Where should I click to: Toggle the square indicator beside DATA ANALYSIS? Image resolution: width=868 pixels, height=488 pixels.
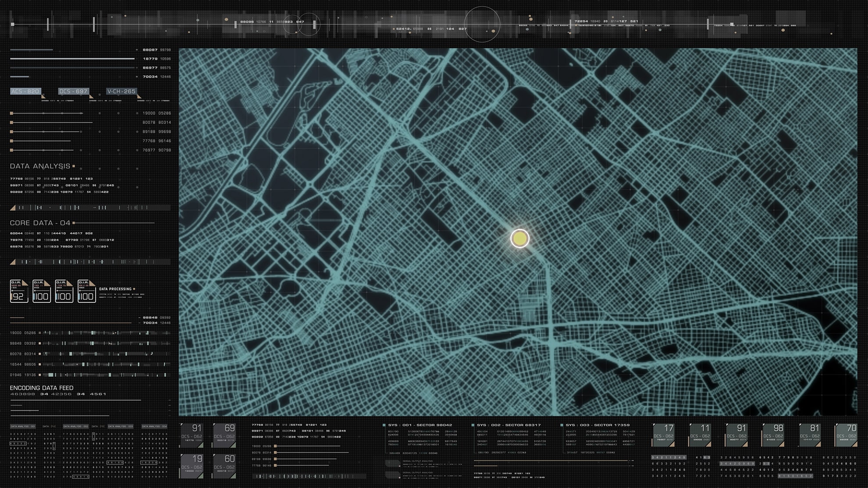click(74, 166)
